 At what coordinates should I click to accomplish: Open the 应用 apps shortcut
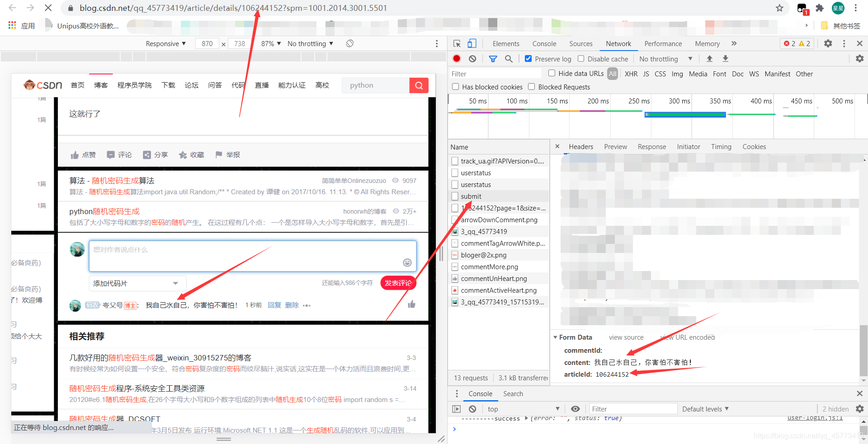[x=22, y=26]
